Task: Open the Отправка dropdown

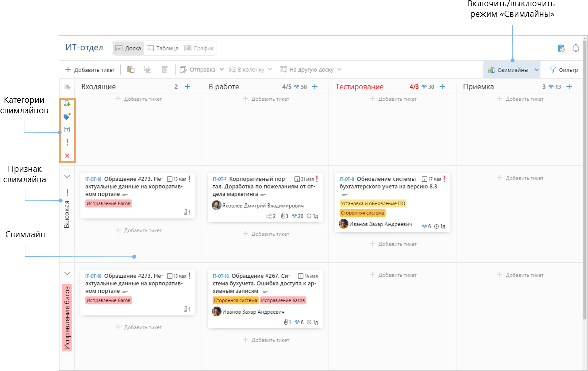Action: (202, 70)
